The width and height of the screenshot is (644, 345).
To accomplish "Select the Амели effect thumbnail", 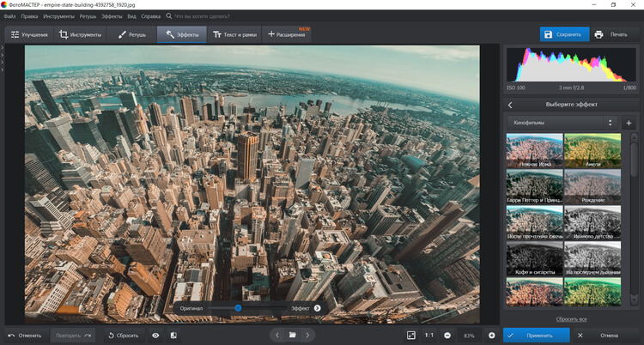I will [x=592, y=151].
